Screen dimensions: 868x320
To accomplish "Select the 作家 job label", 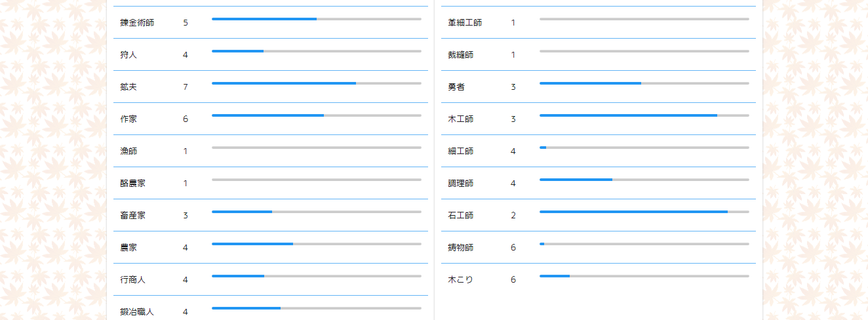I will [x=128, y=119].
